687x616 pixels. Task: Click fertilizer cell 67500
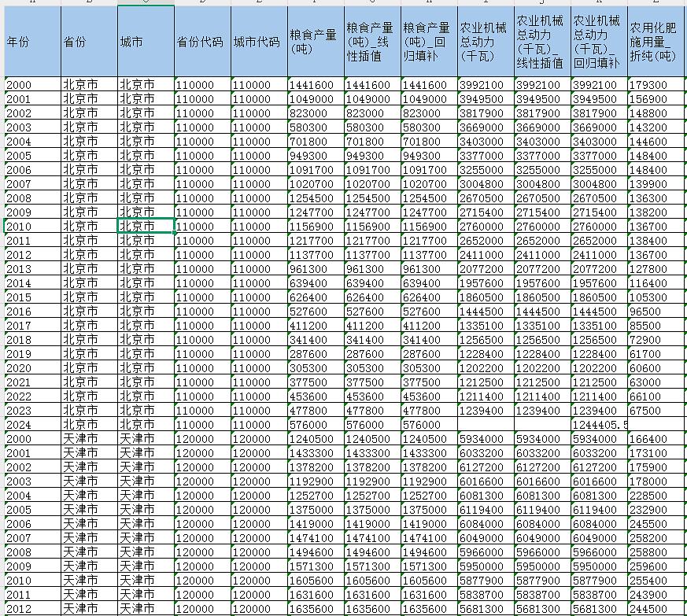pos(656,410)
